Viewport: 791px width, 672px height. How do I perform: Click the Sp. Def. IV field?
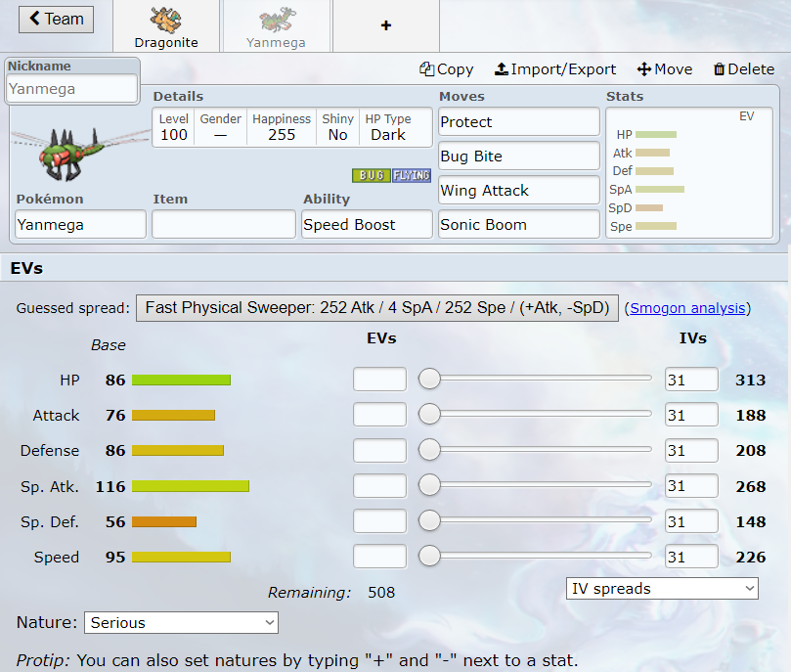[691, 521]
